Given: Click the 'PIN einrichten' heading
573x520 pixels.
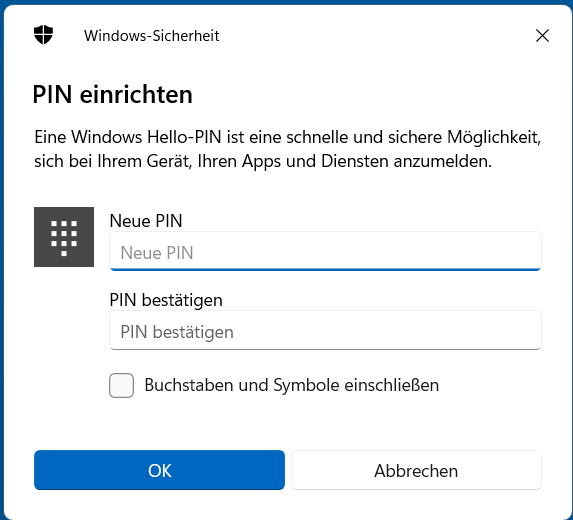Looking at the screenshot, I should 113,94.
